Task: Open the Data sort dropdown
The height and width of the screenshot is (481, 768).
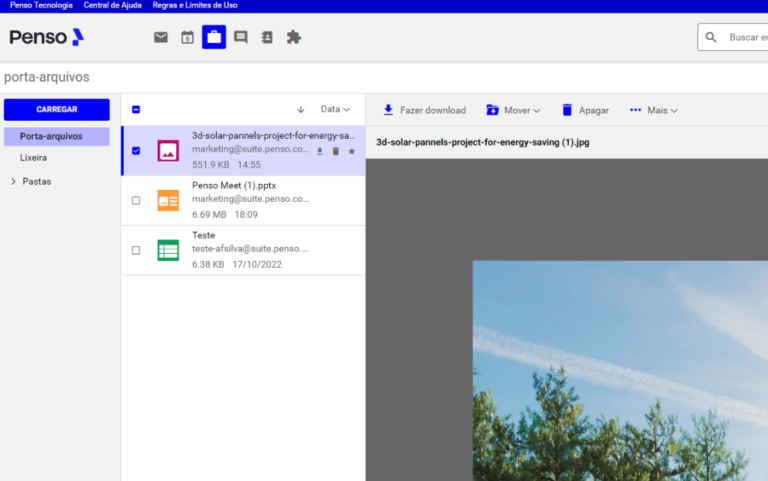Action: pyautogui.click(x=335, y=109)
